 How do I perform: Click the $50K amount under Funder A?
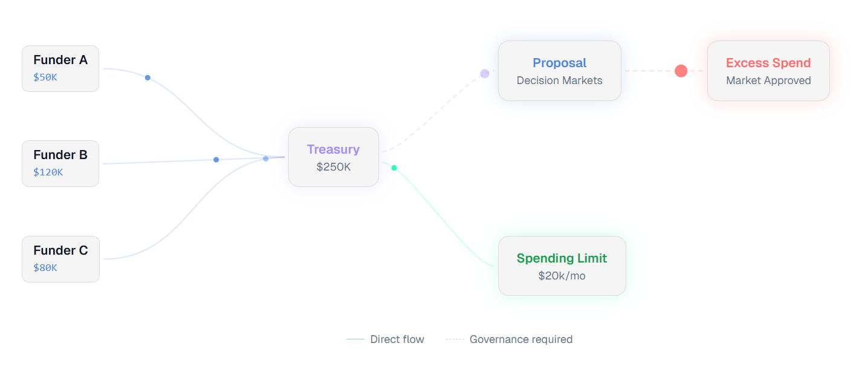tap(45, 77)
